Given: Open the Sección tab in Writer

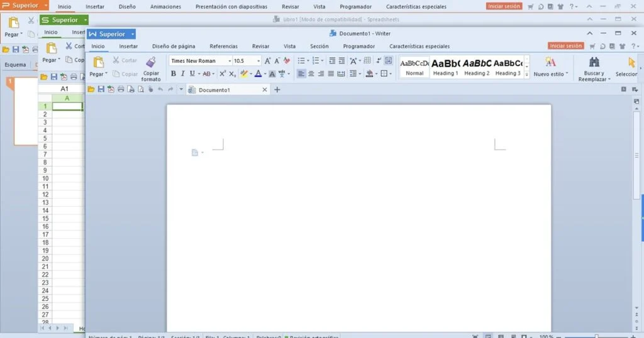Looking at the screenshot, I should click(x=319, y=46).
